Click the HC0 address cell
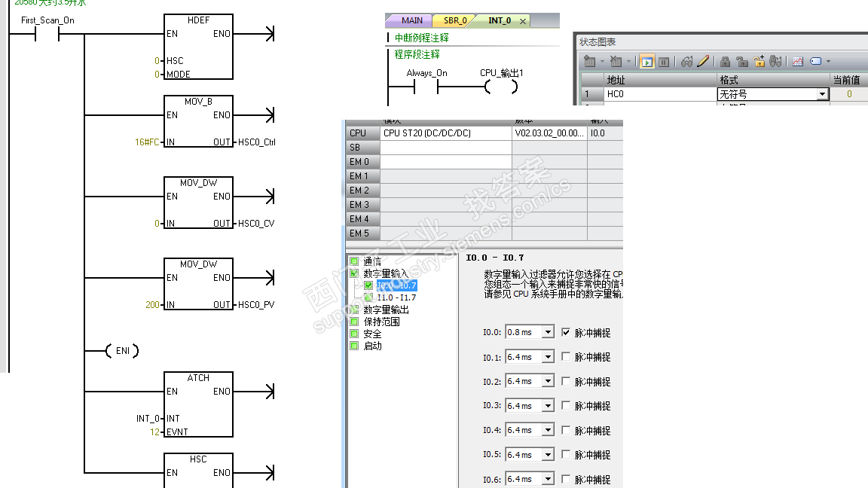 (660, 94)
